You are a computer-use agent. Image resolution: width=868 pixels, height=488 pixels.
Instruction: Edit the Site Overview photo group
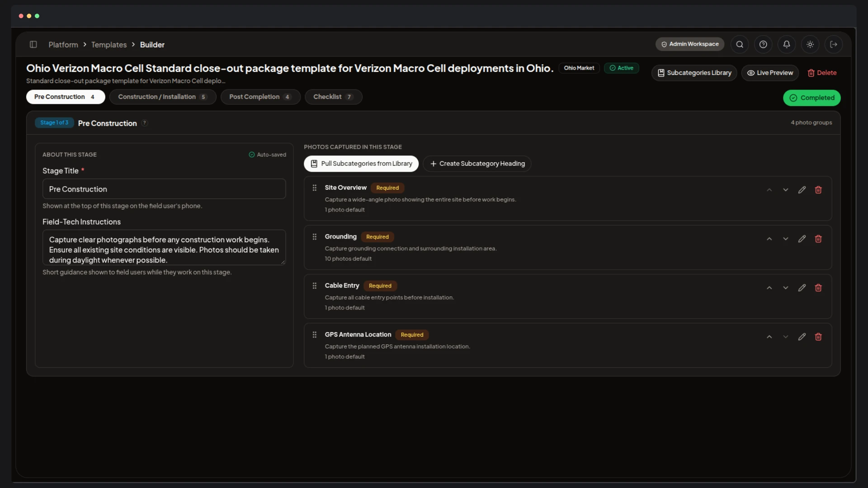point(802,190)
